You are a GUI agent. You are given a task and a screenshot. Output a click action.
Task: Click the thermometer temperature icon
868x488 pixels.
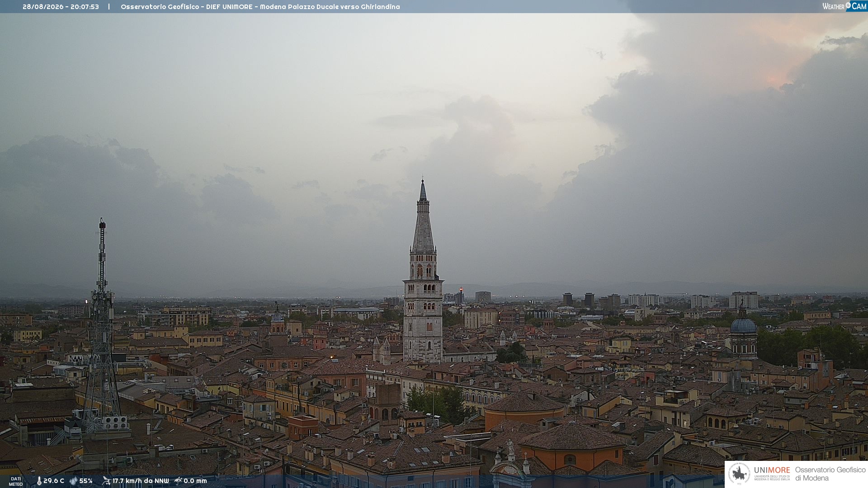click(x=39, y=481)
